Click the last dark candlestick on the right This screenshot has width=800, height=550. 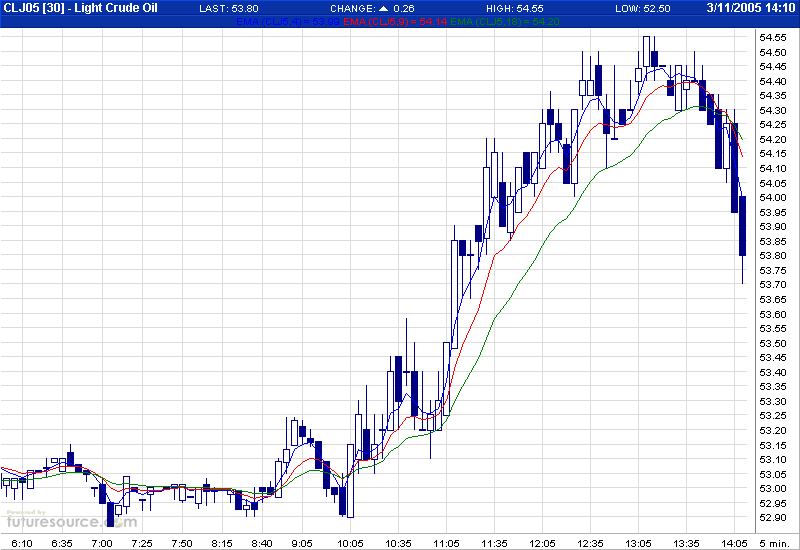(743, 226)
